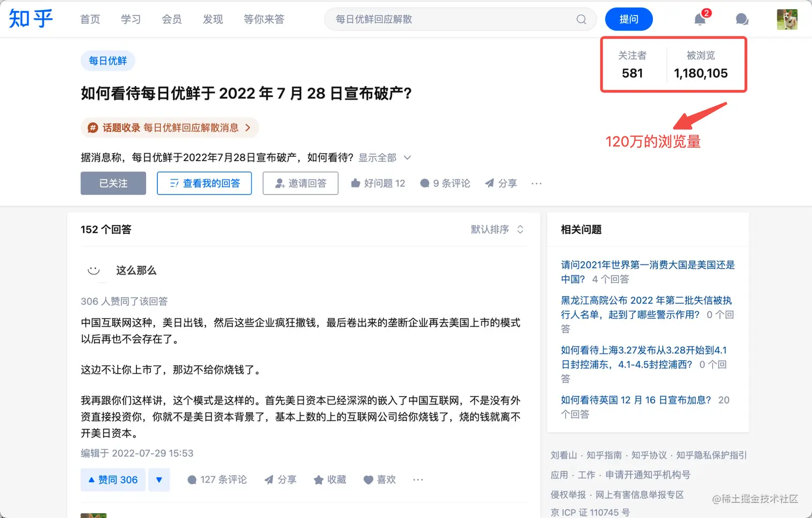The width and height of the screenshot is (812, 518).
Task: Share the question via 分享 icon
Action: coord(501,183)
